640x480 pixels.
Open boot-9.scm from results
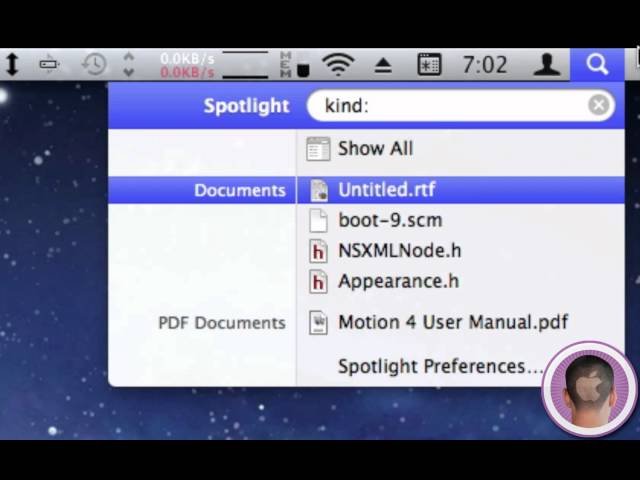click(x=389, y=220)
